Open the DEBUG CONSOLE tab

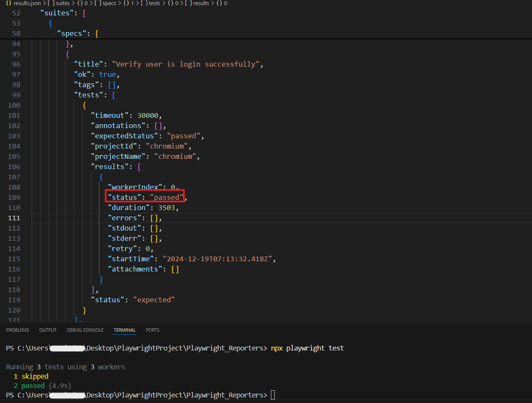click(x=85, y=330)
